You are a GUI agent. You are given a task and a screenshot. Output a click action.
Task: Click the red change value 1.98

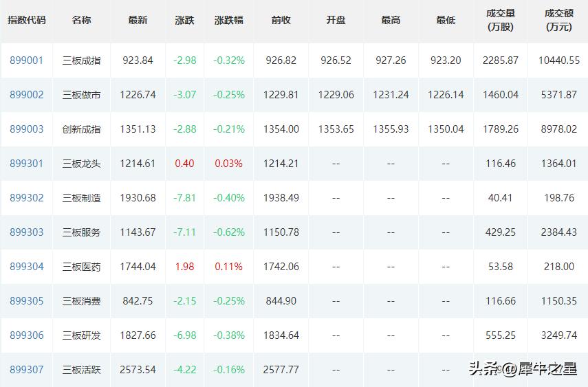(x=184, y=267)
